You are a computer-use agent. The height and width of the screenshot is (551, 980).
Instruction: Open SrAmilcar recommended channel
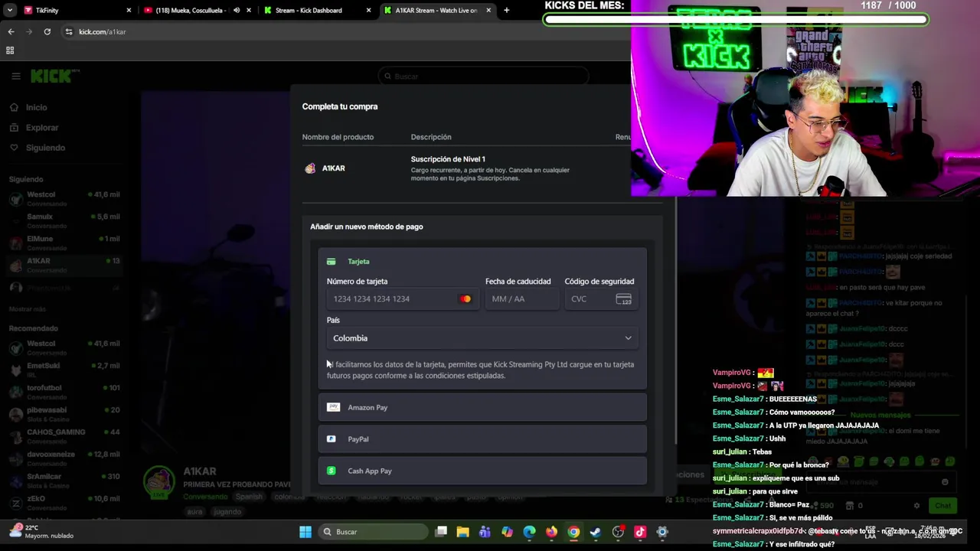click(64, 481)
